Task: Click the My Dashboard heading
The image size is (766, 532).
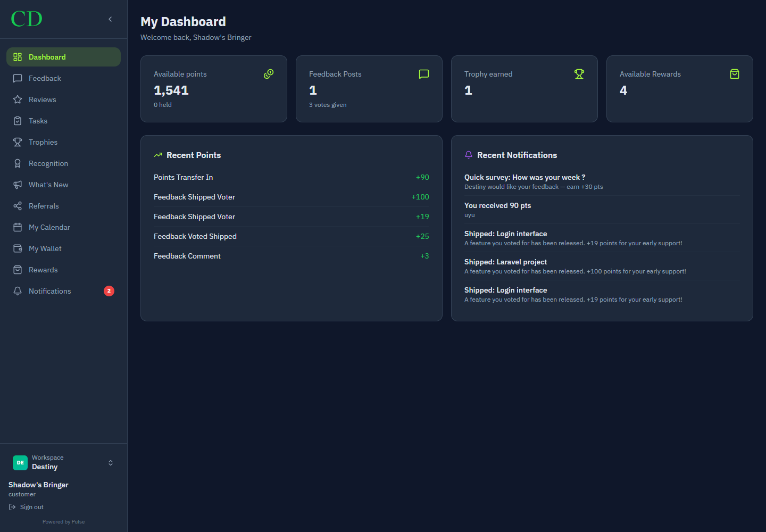Action: tap(183, 22)
